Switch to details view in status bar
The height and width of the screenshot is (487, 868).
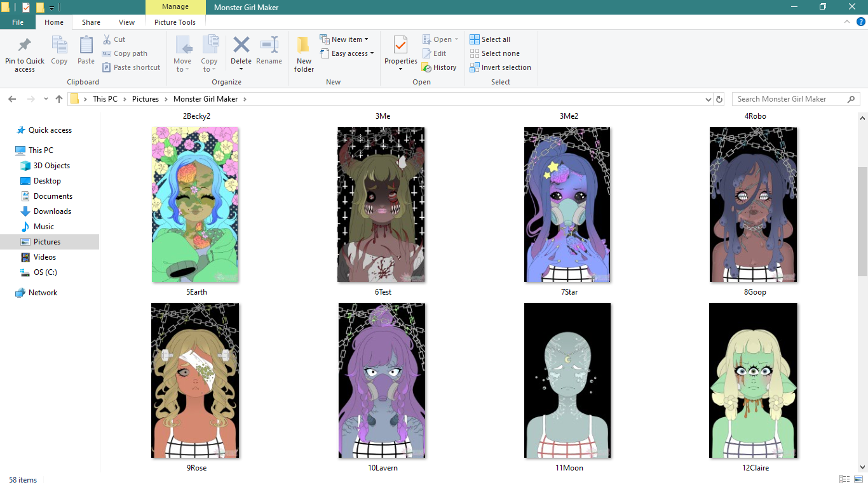[844, 479]
